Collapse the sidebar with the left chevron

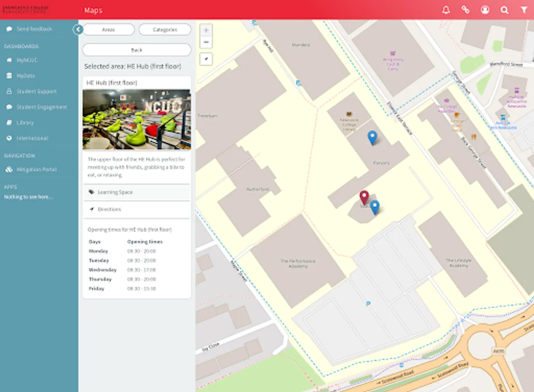(78, 29)
